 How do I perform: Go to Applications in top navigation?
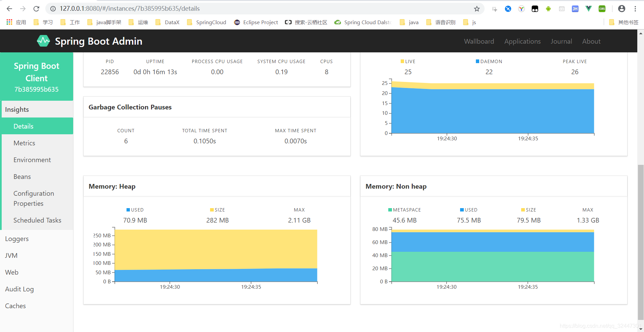[523, 41]
